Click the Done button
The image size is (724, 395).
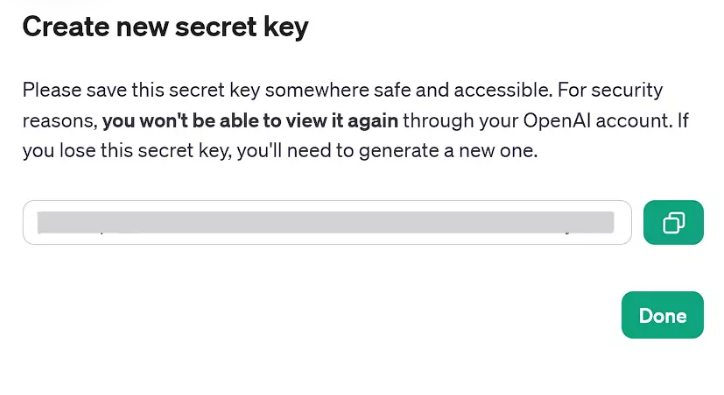coord(663,315)
